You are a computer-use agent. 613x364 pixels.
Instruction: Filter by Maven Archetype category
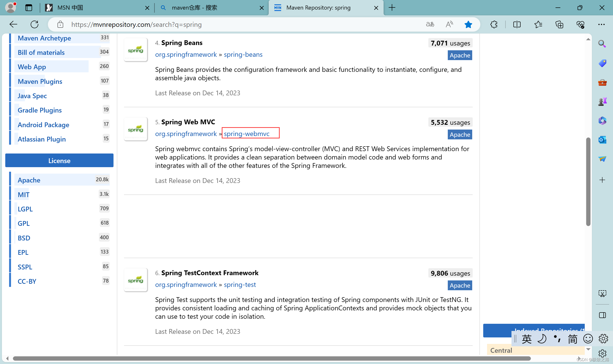point(44,38)
